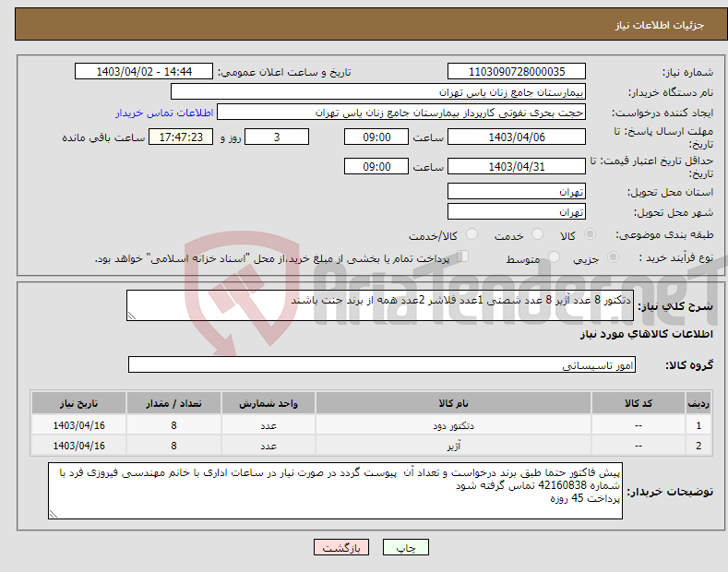This screenshot has width=728, height=572.
Task: Click the resize handle of description textarea
Action: tap(132, 316)
